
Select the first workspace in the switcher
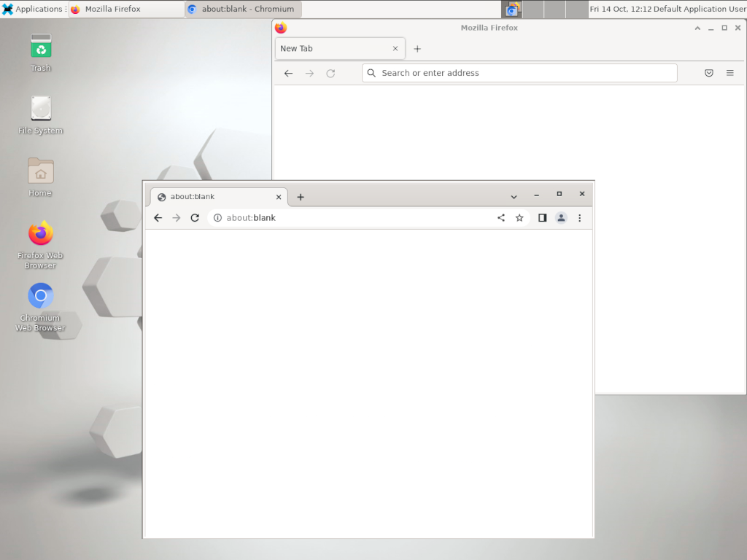pos(511,9)
